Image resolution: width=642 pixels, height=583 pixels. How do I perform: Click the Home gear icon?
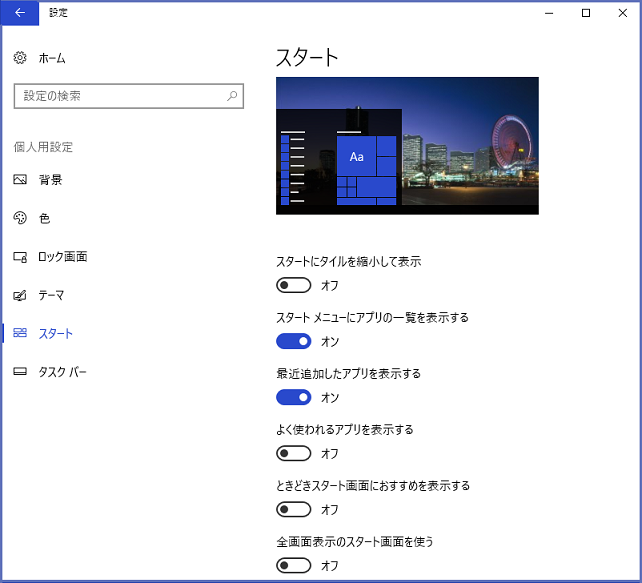point(20,58)
